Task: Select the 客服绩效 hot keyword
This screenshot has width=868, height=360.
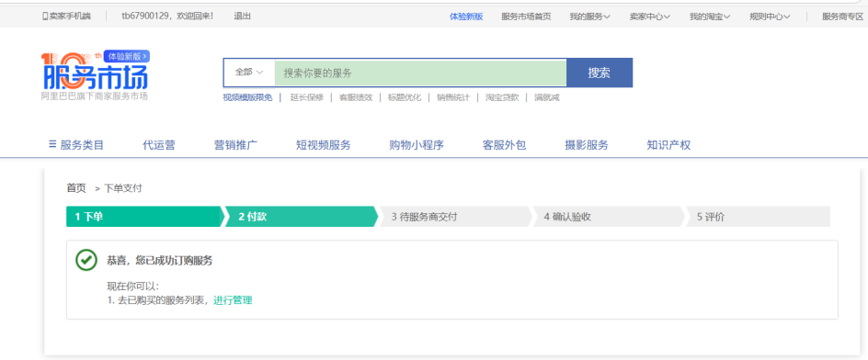Action: tap(356, 98)
